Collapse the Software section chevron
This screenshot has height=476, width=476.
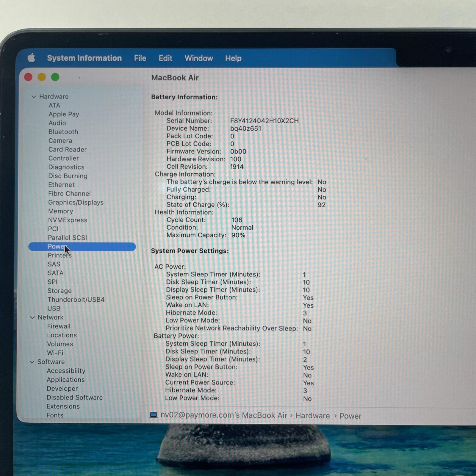point(32,362)
